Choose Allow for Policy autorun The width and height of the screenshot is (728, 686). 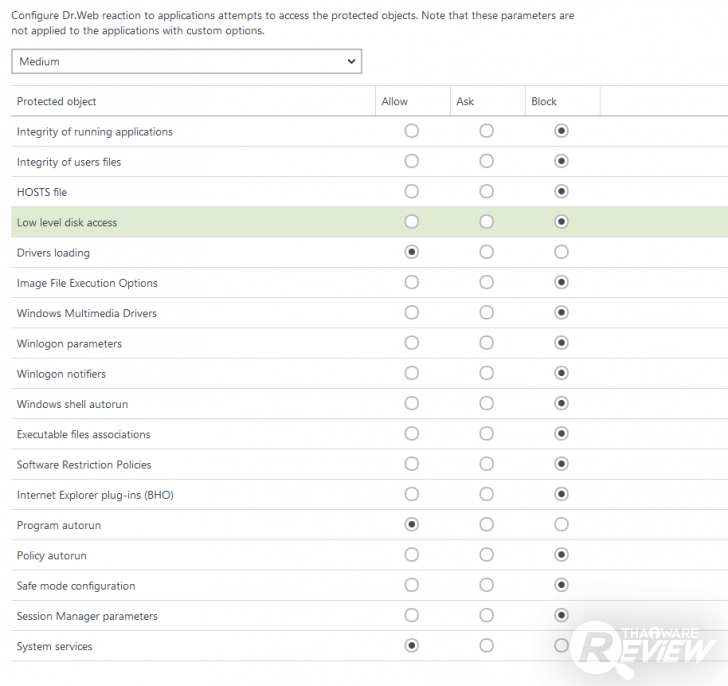click(411, 555)
